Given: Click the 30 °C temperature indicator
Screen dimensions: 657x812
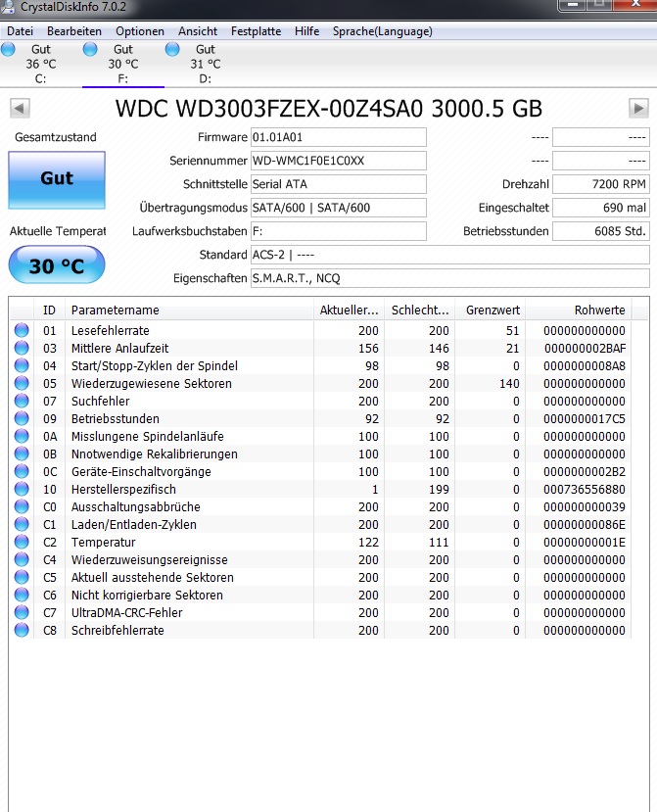Looking at the screenshot, I should pos(57,265).
